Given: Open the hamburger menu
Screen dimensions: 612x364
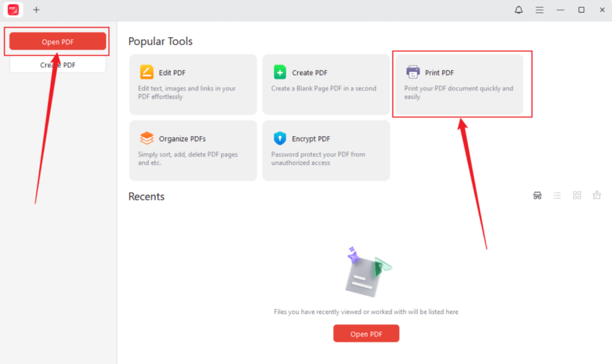Looking at the screenshot, I should pyautogui.click(x=539, y=10).
